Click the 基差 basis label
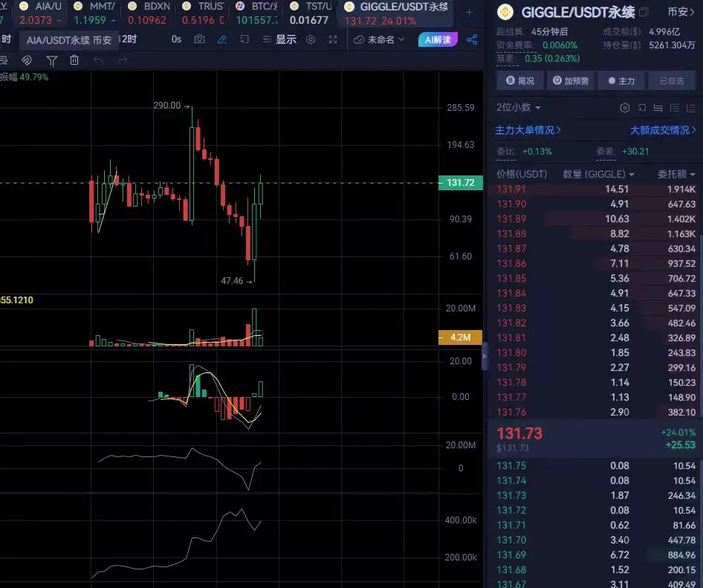This screenshot has height=588, width=703. coord(506,58)
